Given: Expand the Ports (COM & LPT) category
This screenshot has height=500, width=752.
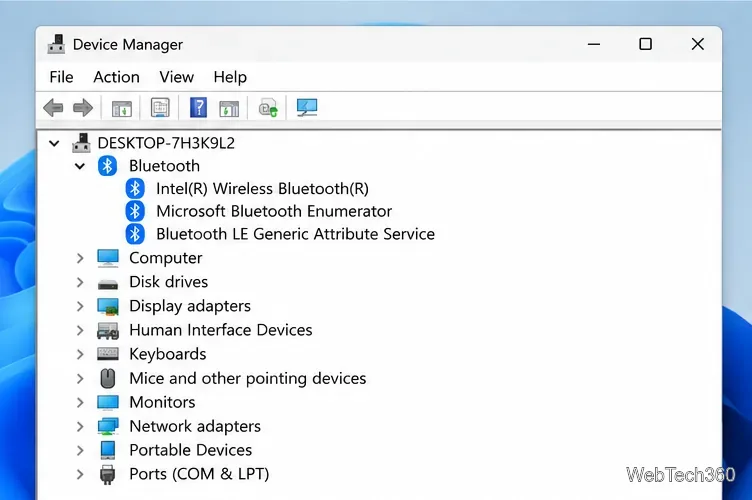Looking at the screenshot, I should coord(80,475).
